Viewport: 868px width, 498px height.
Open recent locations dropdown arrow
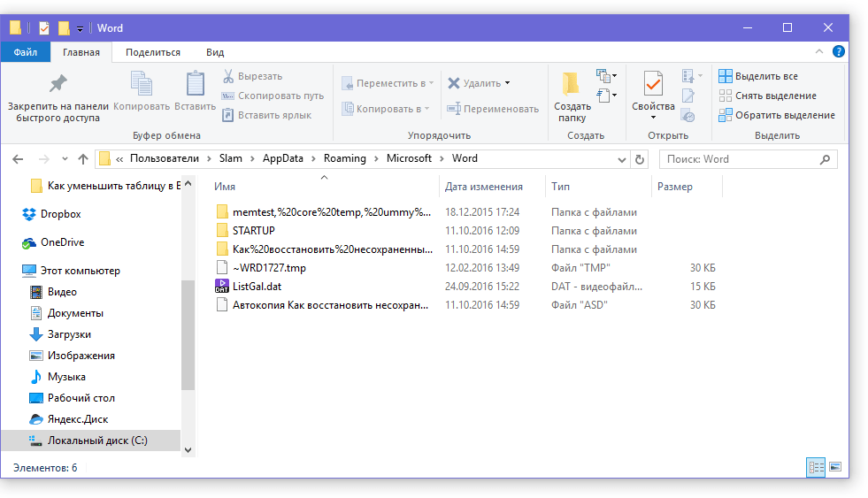click(x=65, y=159)
